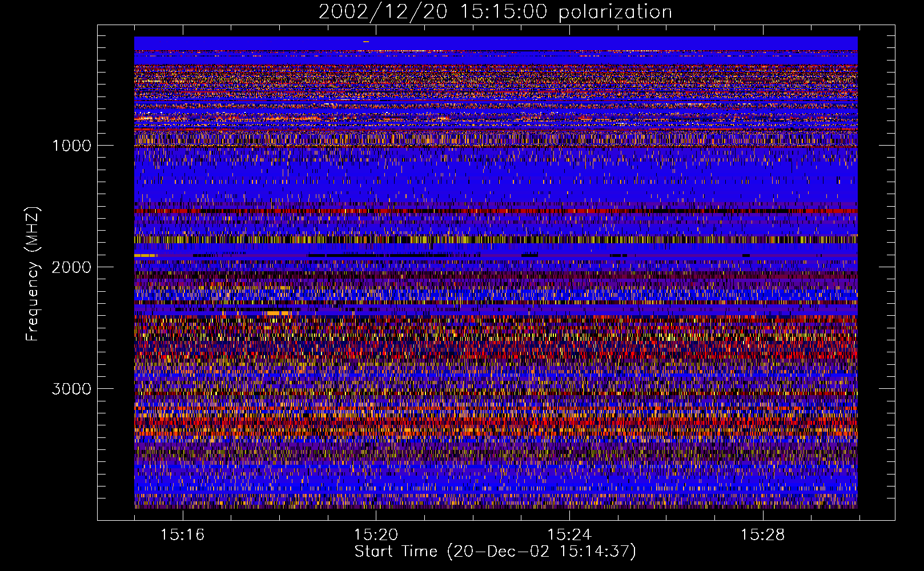The width and height of the screenshot is (924, 571).
Task: Click the '15:24' time axis label
Action: 569,535
